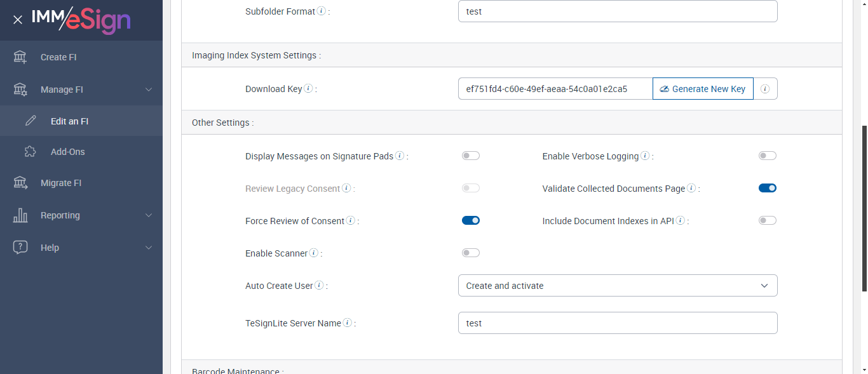This screenshot has height=374, width=868.
Task: Click the Create FI bank icon
Action: pos(20,57)
